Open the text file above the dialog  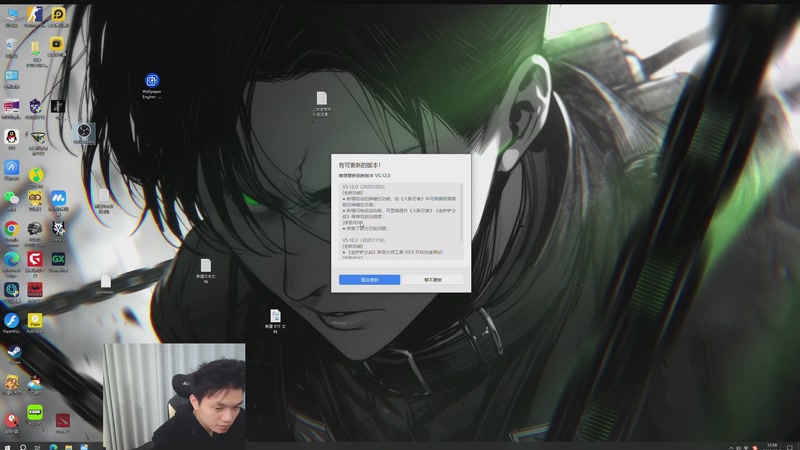(321, 104)
